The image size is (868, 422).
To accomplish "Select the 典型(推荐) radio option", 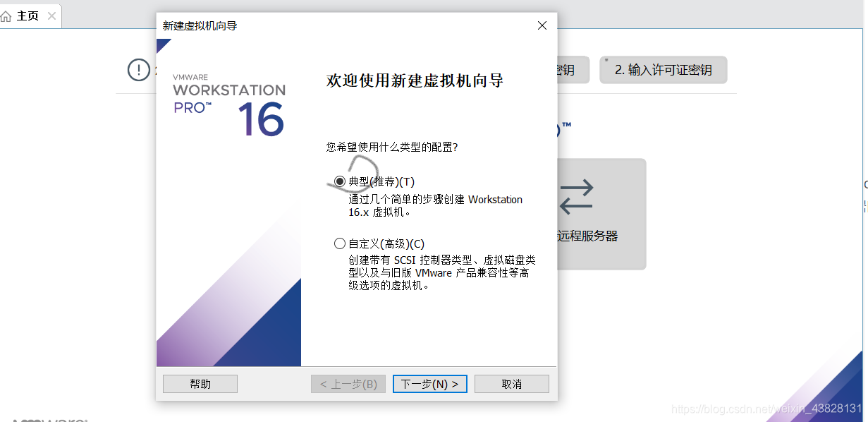I will point(340,181).
